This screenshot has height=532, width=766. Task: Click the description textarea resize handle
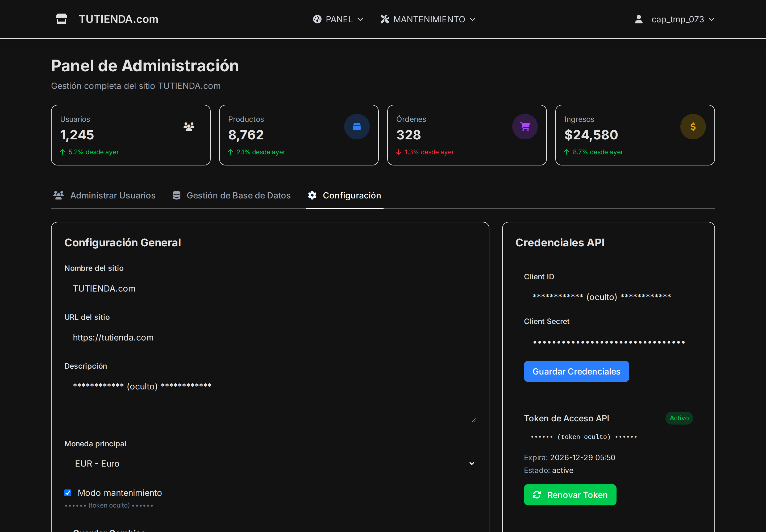pos(474,420)
